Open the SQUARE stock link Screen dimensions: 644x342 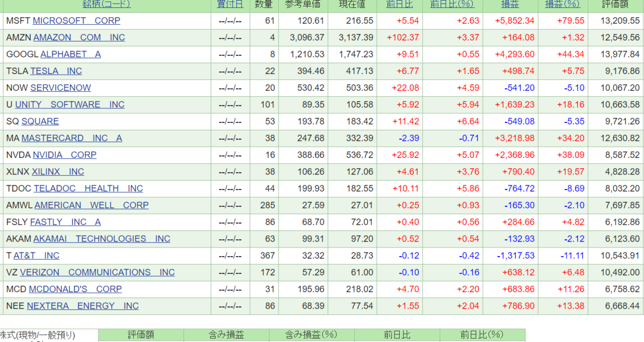coord(40,121)
